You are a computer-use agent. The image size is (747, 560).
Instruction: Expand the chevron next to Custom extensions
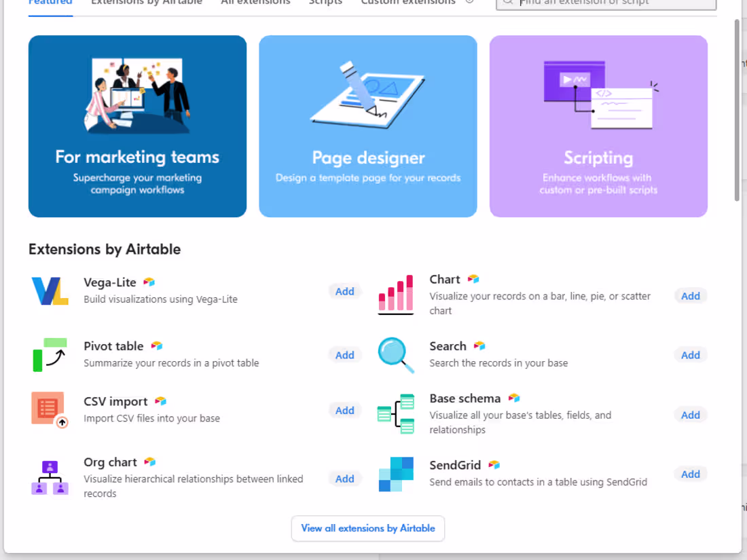(469, 3)
